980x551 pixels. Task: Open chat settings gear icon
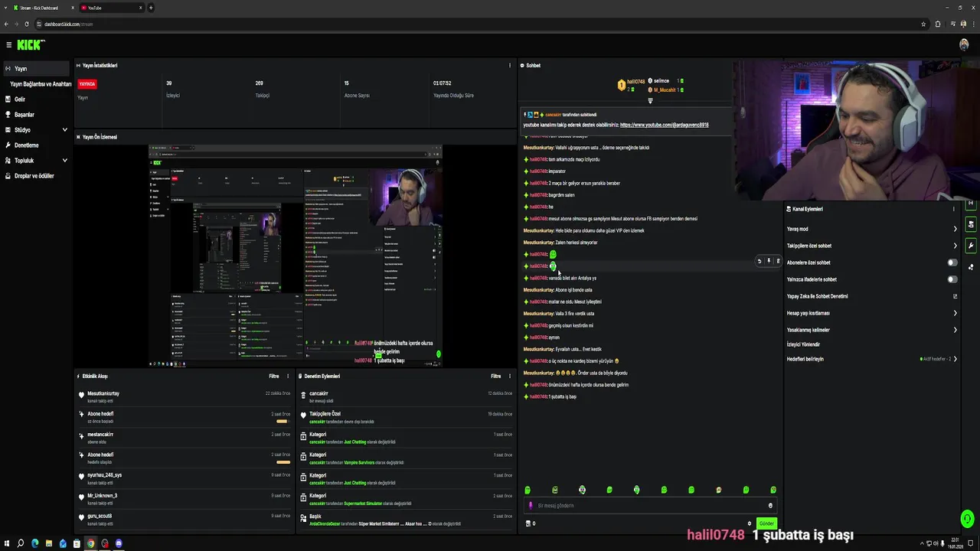pos(750,524)
